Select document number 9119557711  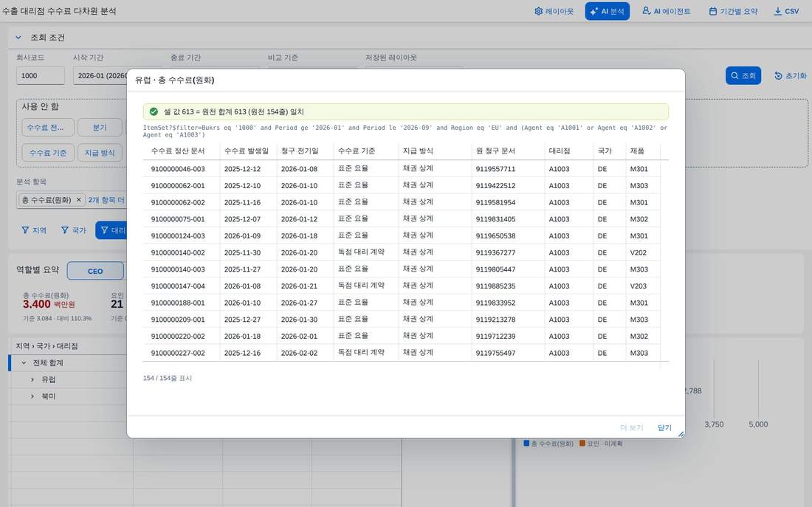[495, 169]
